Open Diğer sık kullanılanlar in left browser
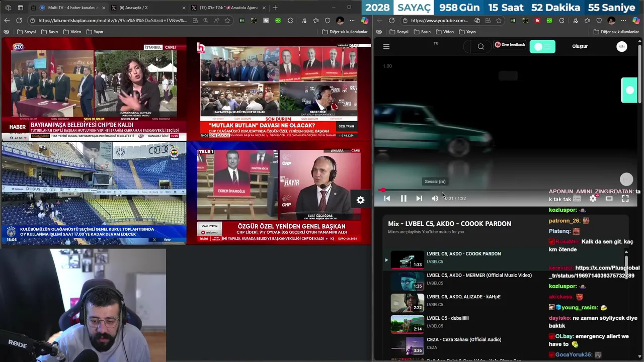Viewport: 644px width, 362px height. (345, 32)
